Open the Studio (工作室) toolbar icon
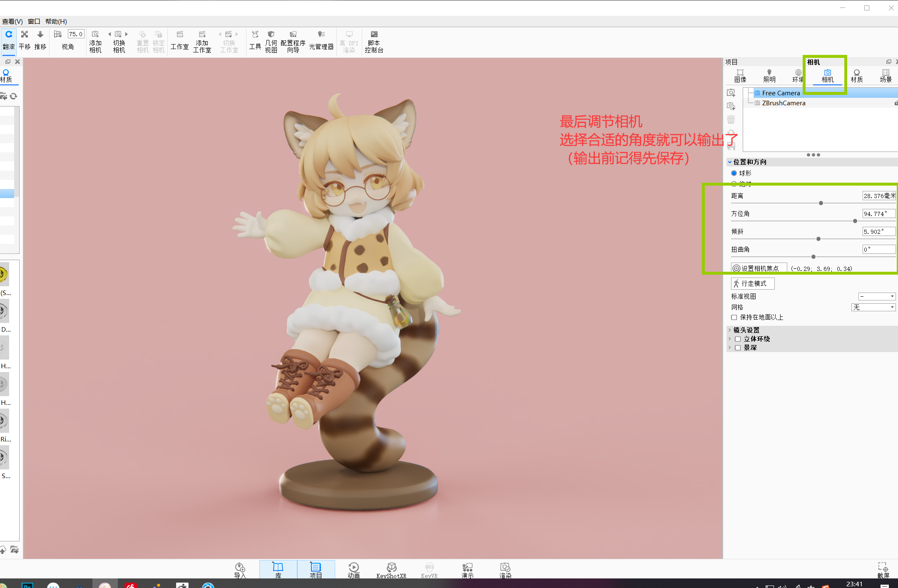Viewport: 898px width, 588px height. (179, 41)
